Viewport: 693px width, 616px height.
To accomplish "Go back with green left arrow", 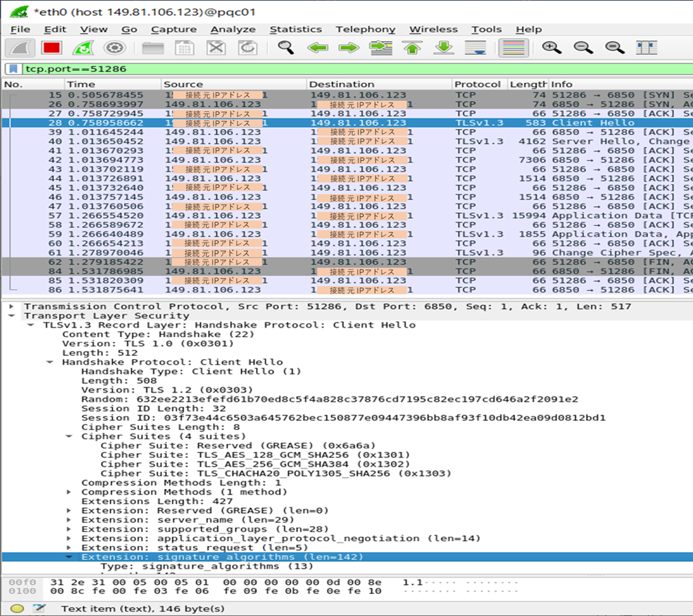I will coord(317,48).
